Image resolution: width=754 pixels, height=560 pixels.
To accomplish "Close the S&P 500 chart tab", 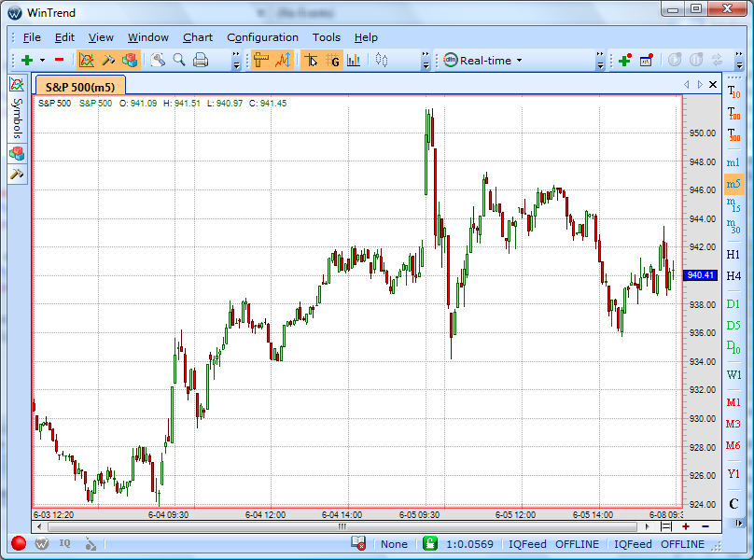I will click(713, 85).
